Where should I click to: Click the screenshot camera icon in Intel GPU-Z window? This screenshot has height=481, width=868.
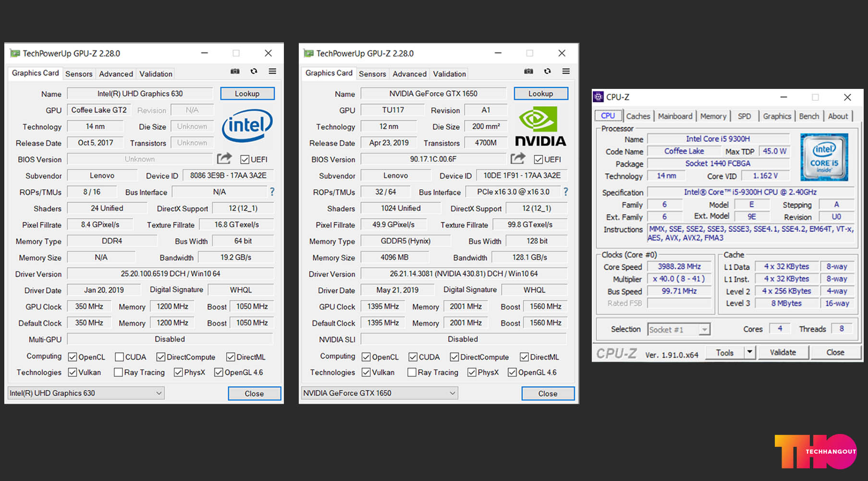click(x=235, y=71)
